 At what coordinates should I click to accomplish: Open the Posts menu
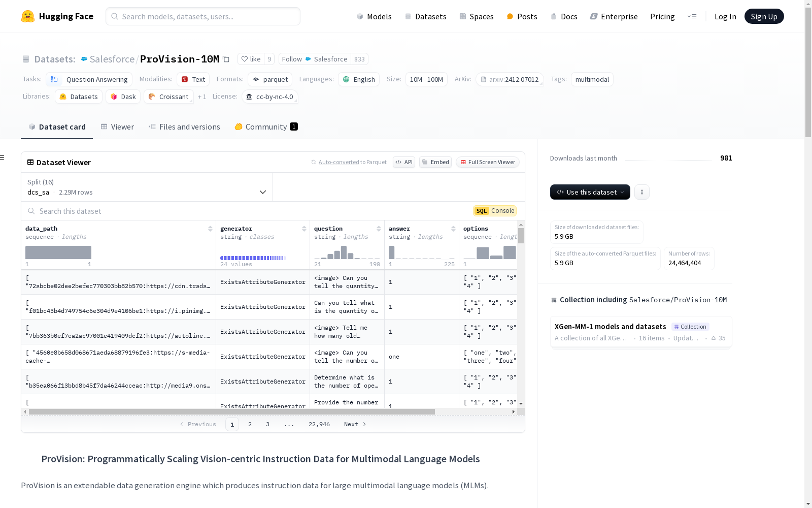point(522,16)
